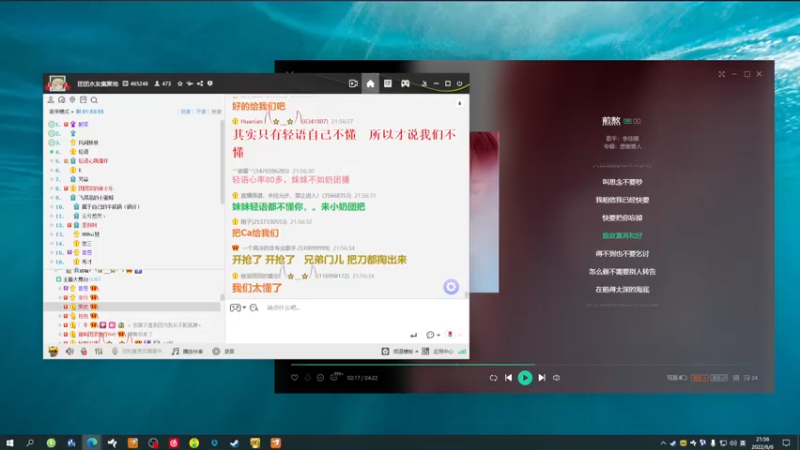Open the audio mixer/equalizer icon in the bottom bar

click(98, 351)
